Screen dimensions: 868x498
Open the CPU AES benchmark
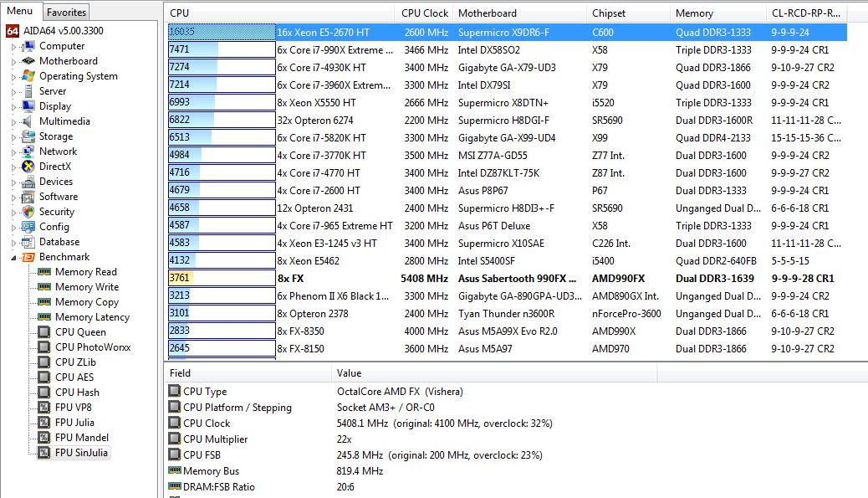click(74, 377)
